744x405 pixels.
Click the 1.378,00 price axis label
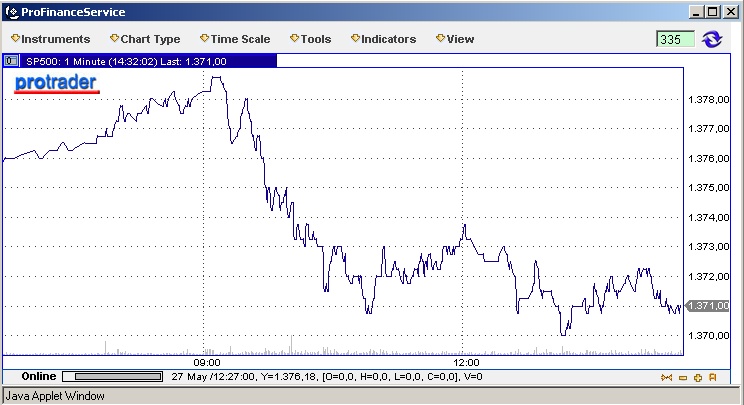(x=708, y=100)
